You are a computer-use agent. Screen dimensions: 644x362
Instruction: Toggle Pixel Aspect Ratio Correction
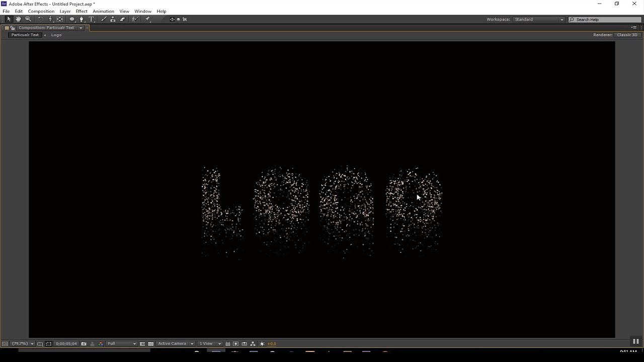pyautogui.click(x=227, y=344)
